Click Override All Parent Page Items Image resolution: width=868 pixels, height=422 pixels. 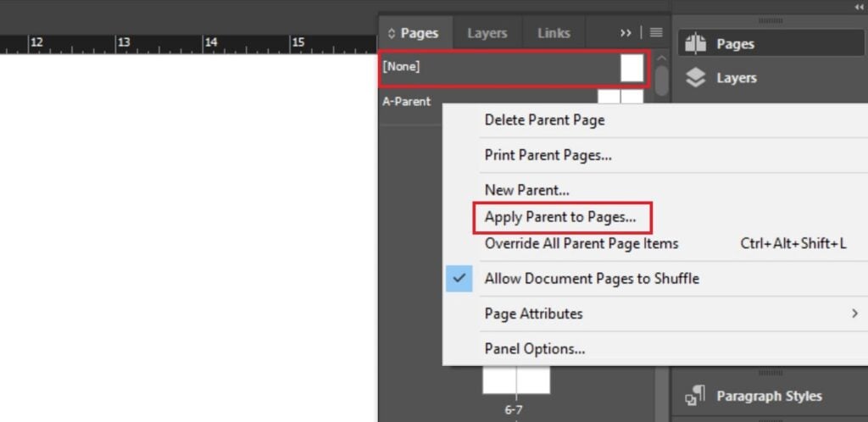click(x=581, y=243)
